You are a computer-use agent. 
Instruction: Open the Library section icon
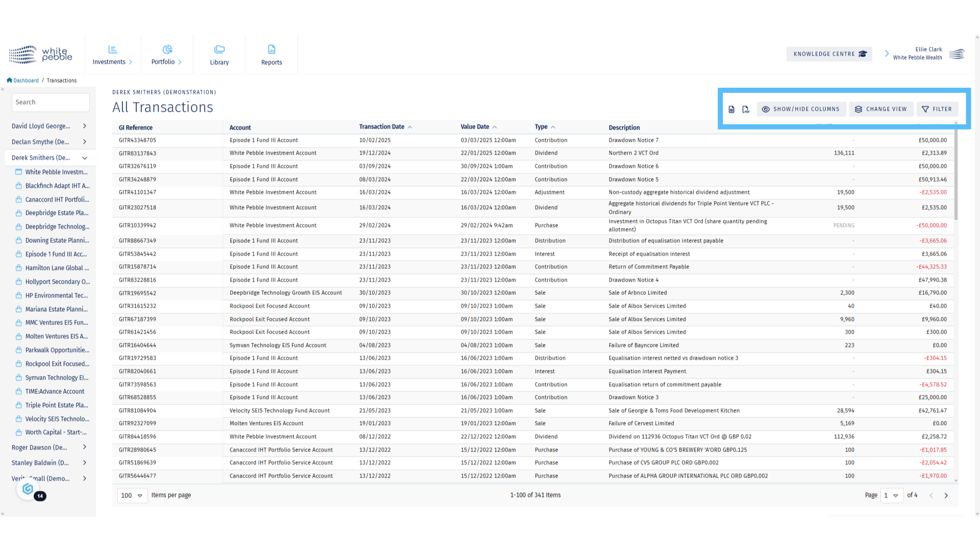coord(219,49)
